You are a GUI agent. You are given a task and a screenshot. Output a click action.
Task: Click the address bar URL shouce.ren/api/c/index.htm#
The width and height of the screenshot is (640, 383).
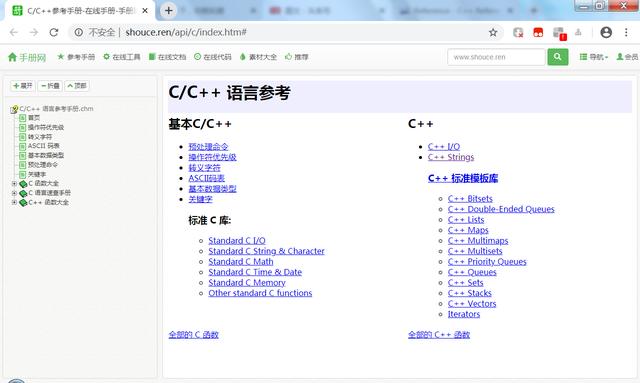(x=186, y=32)
